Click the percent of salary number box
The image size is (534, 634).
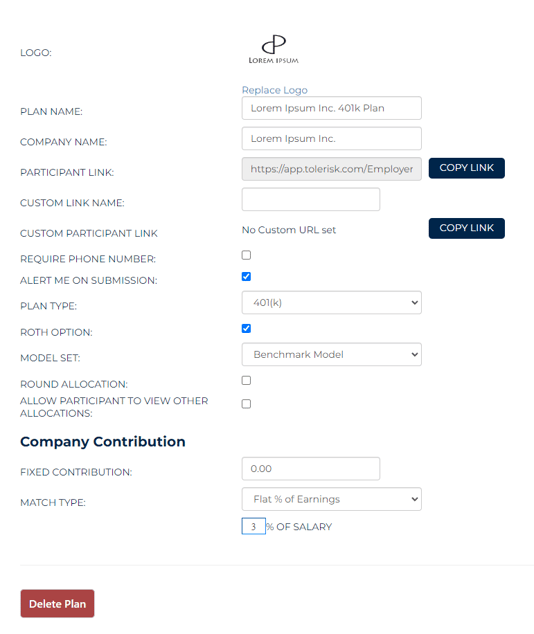point(253,526)
